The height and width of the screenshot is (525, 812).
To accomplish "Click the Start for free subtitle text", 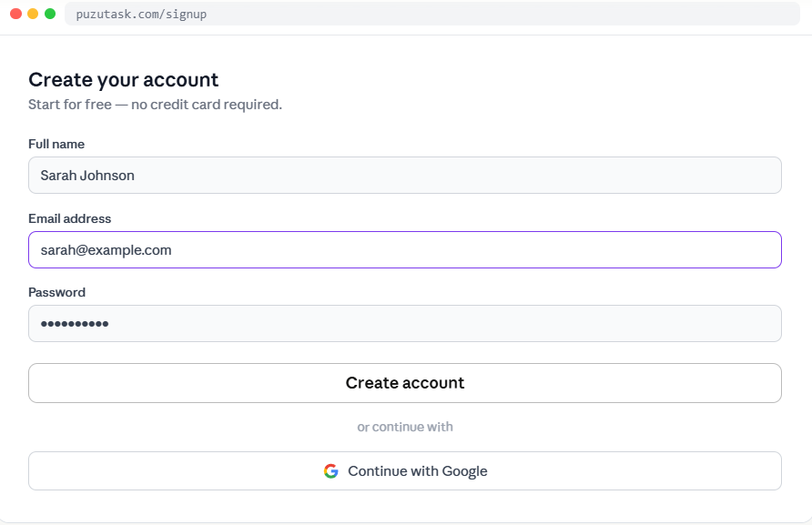I will [x=69, y=105].
